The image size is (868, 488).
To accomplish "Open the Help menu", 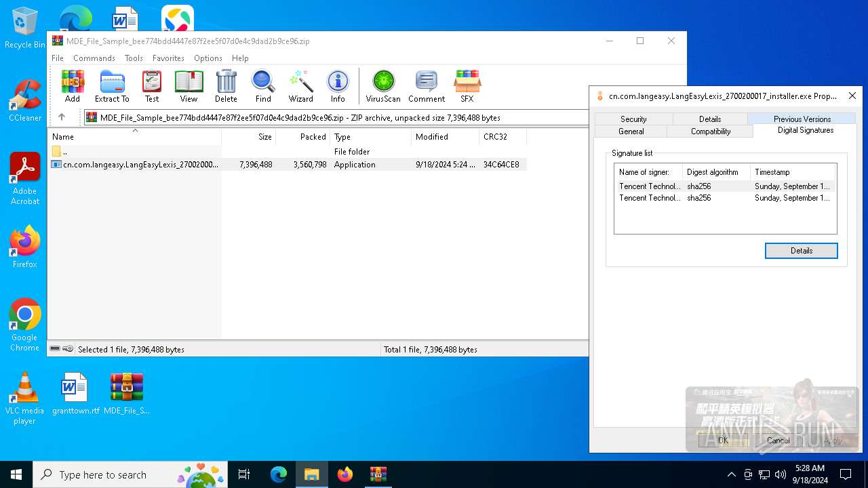I will pyautogui.click(x=240, y=58).
